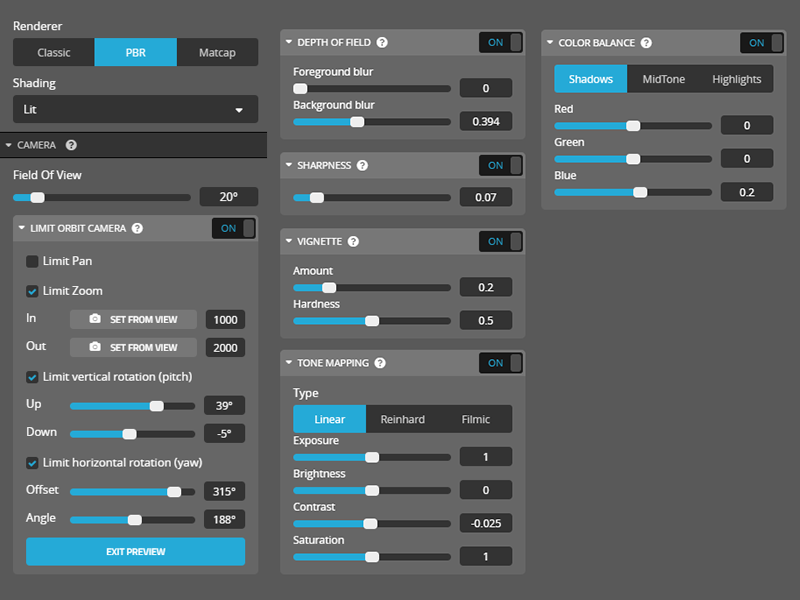This screenshot has height=600, width=800.
Task: Open the Vignette help icon
Action: pyautogui.click(x=353, y=241)
